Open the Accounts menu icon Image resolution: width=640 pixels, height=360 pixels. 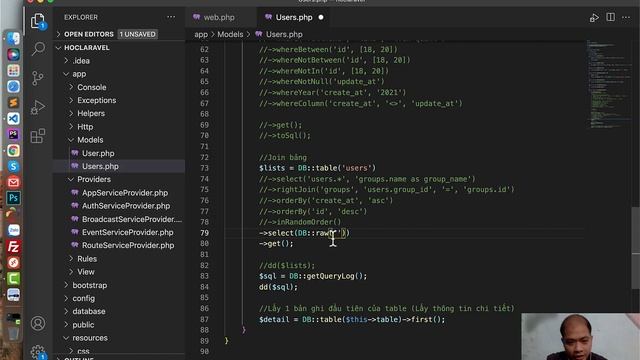point(38,323)
